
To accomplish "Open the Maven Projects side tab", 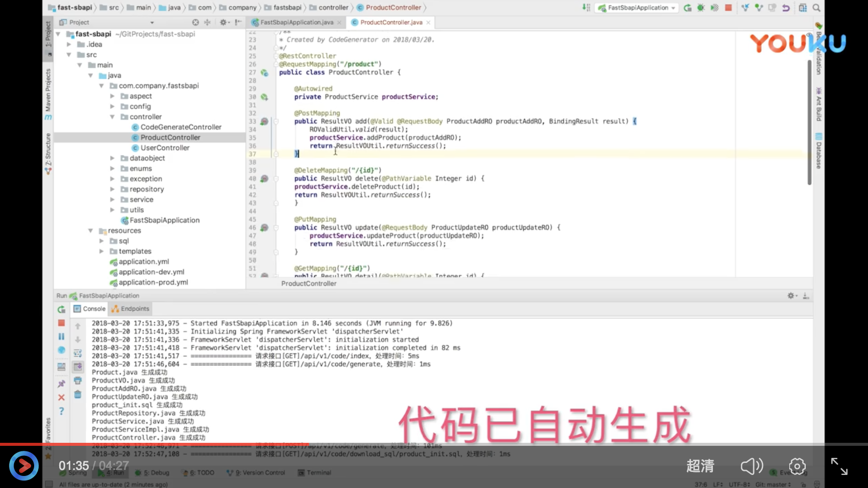I will pyautogui.click(x=48, y=94).
